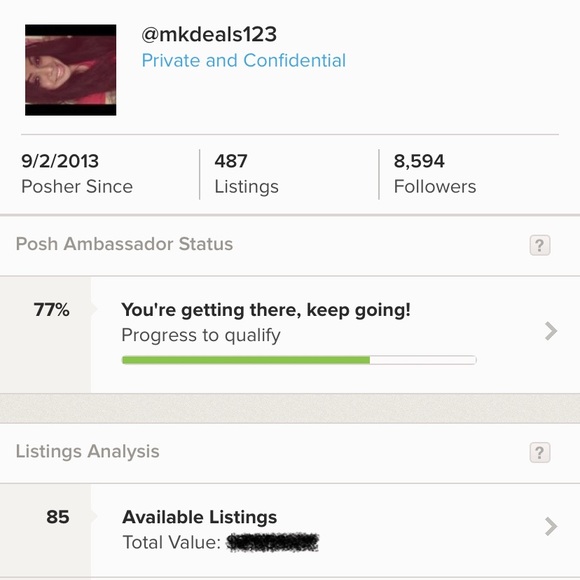Select the Posh Ambassador Status section header
Screen dimensions: 580x580
[x=290, y=245]
